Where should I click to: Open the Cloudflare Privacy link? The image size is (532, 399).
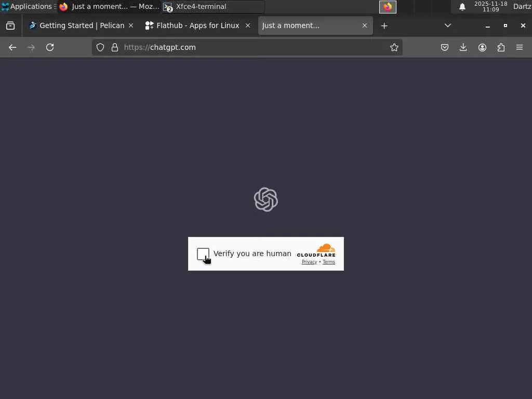309,262
